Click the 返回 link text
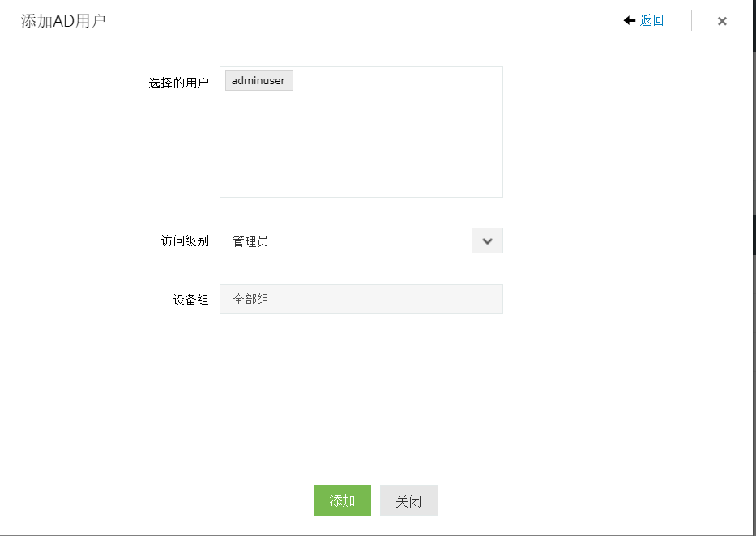 pyautogui.click(x=651, y=20)
